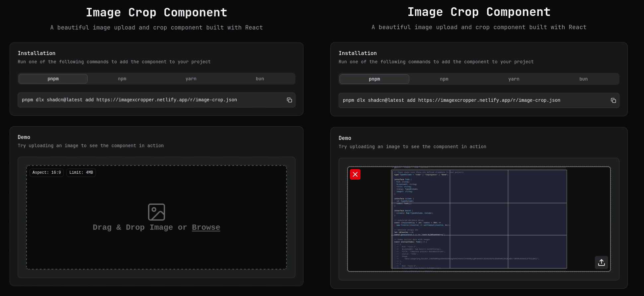644x296 pixels.
Task: Choose the bun tab in the left card
Action: coord(260,79)
